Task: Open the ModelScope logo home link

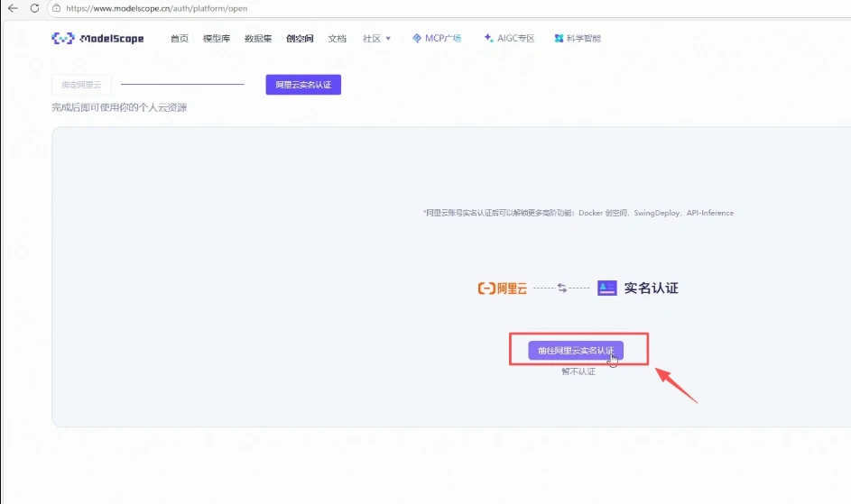Action: (97, 39)
